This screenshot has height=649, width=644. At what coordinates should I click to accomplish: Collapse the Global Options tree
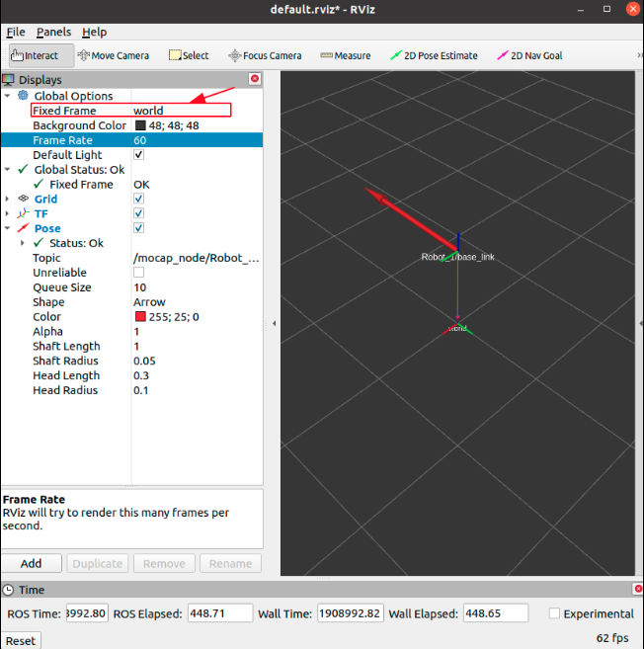pyautogui.click(x=8, y=96)
